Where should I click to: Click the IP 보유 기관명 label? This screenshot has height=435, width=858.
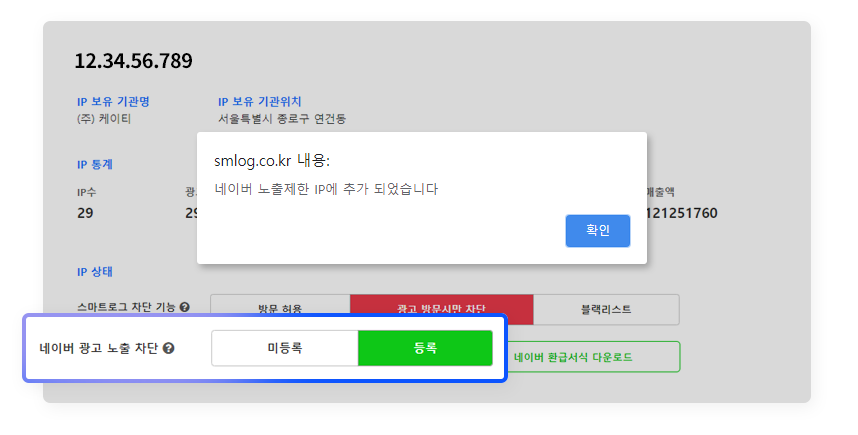point(113,102)
